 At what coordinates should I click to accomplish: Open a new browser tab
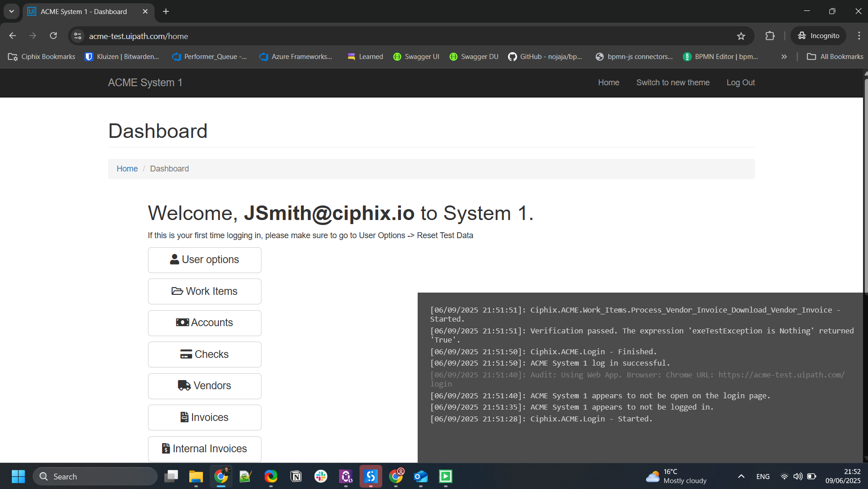[x=166, y=11]
